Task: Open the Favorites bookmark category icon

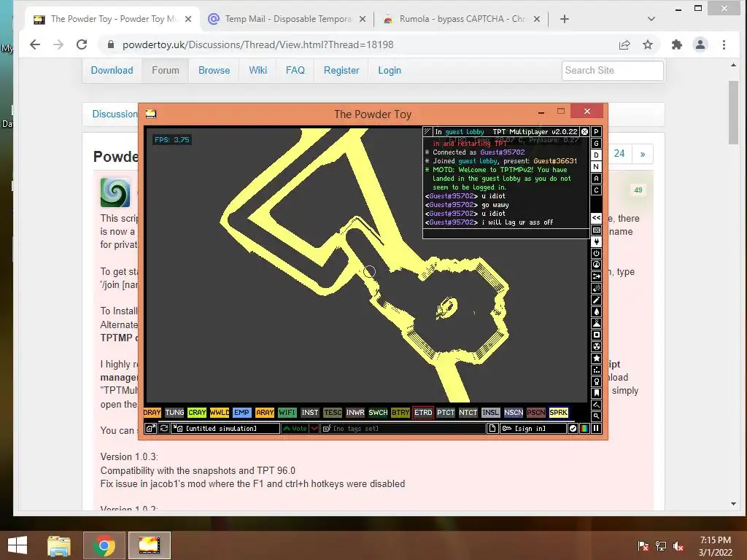Action: 596,393
